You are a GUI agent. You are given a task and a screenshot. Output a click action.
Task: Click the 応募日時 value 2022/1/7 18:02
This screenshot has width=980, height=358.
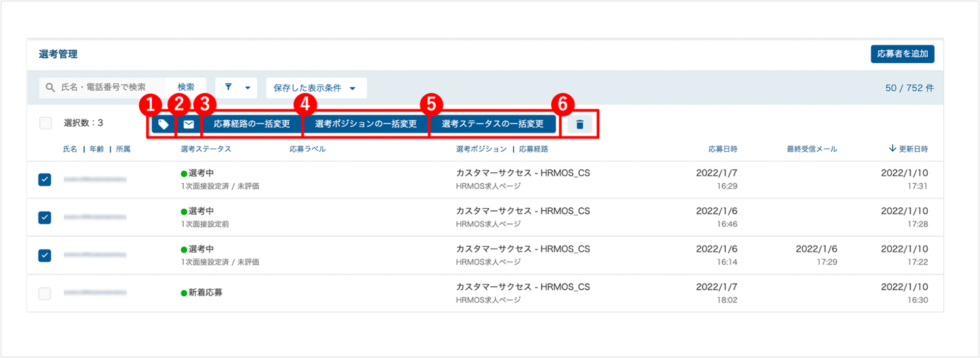pos(717,293)
